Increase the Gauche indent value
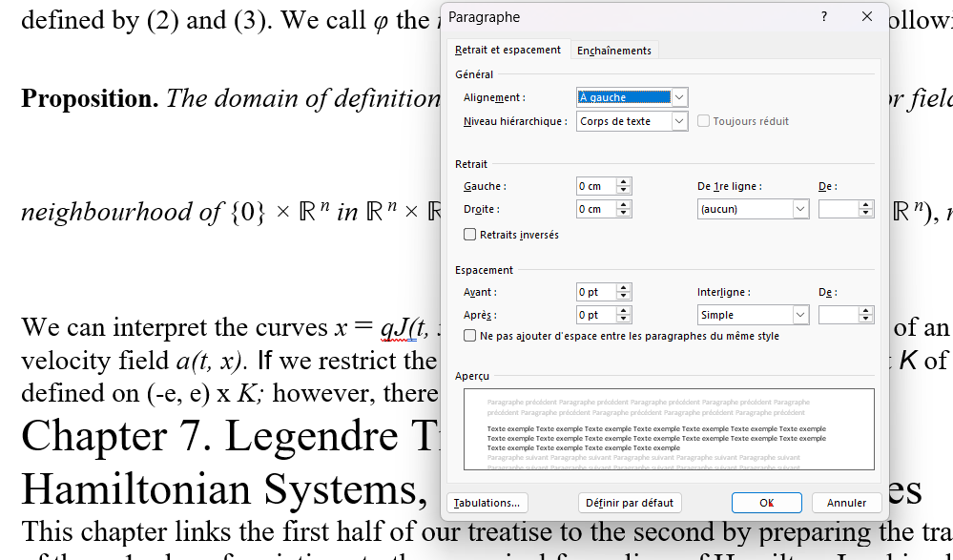 click(x=624, y=182)
